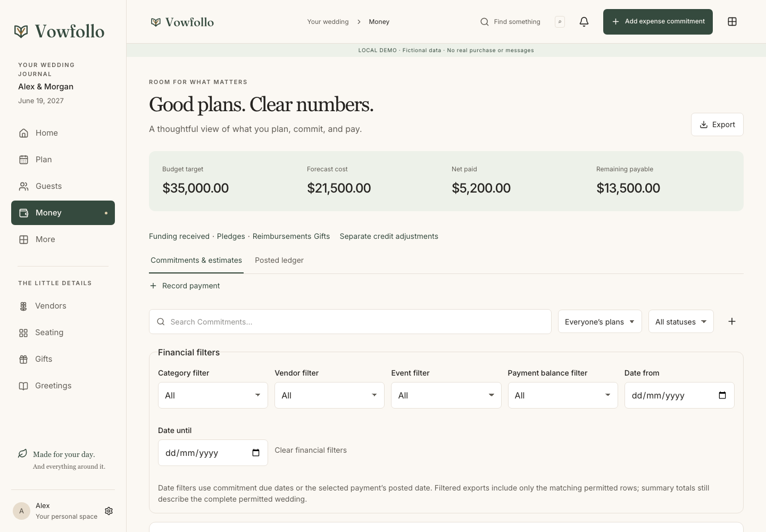Click the Search Commitments input field
This screenshot has height=532, width=766.
(x=350, y=322)
